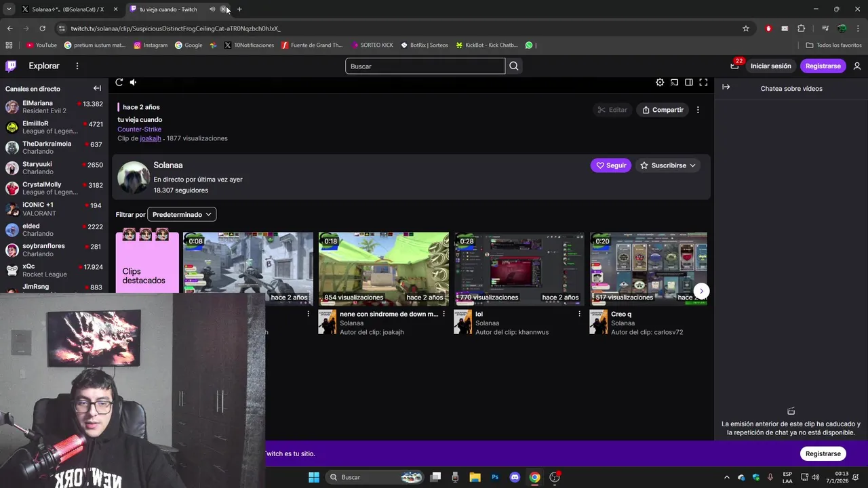The image size is (868, 488).
Task: Open the Chrome extensions puzzle icon
Action: 802,28
